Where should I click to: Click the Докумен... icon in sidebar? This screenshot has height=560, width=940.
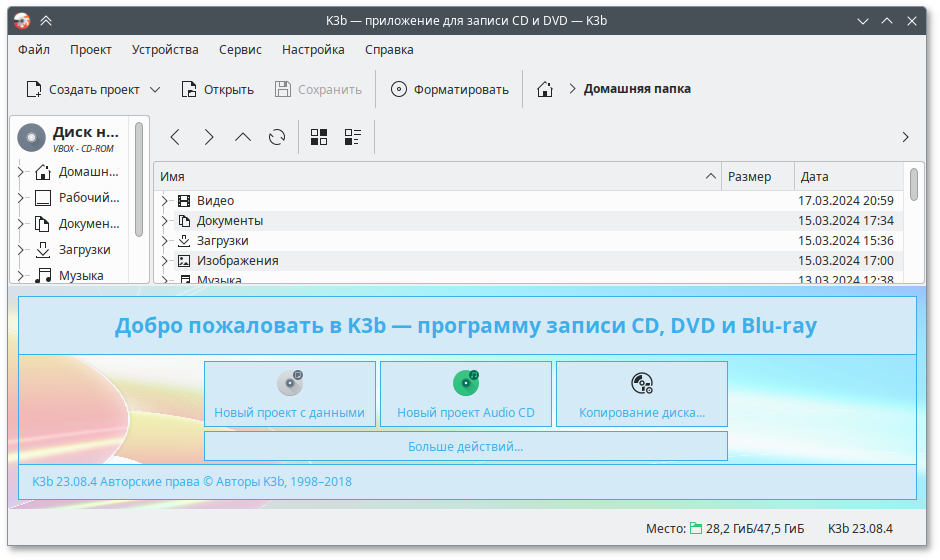click(x=43, y=224)
